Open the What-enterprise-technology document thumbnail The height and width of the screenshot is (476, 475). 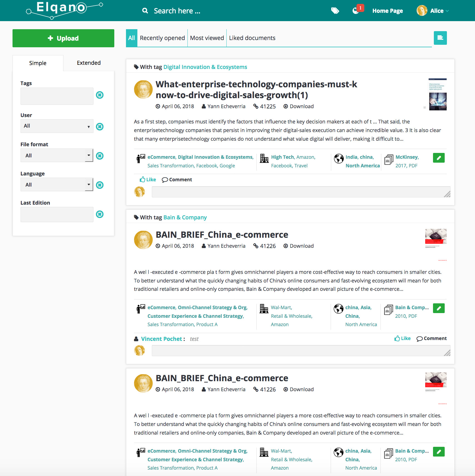coord(438,94)
